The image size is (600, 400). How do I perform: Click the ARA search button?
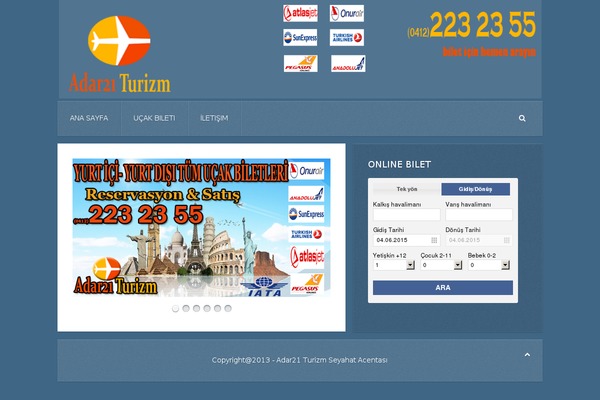point(443,288)
